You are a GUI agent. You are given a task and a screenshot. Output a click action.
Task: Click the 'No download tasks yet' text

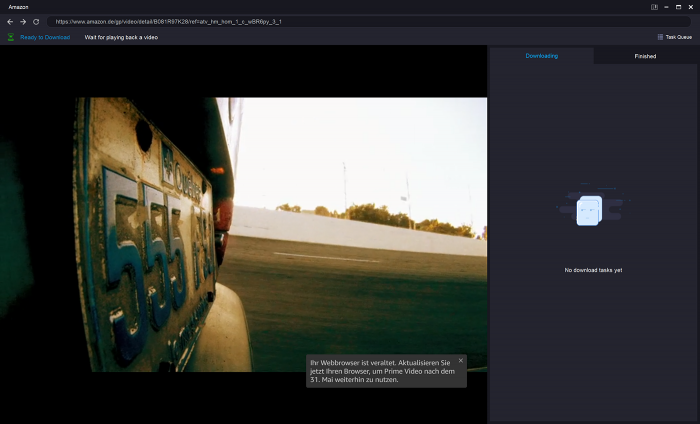tap(593, 270)
